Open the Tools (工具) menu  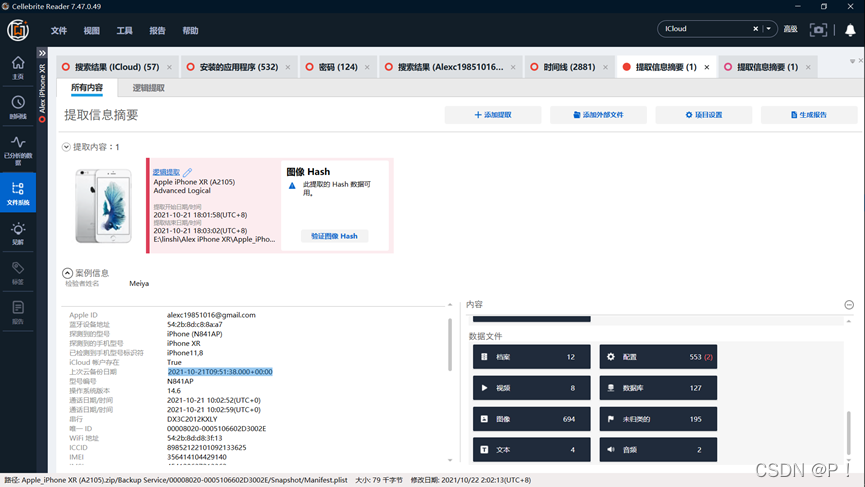[x=124, y=30]
